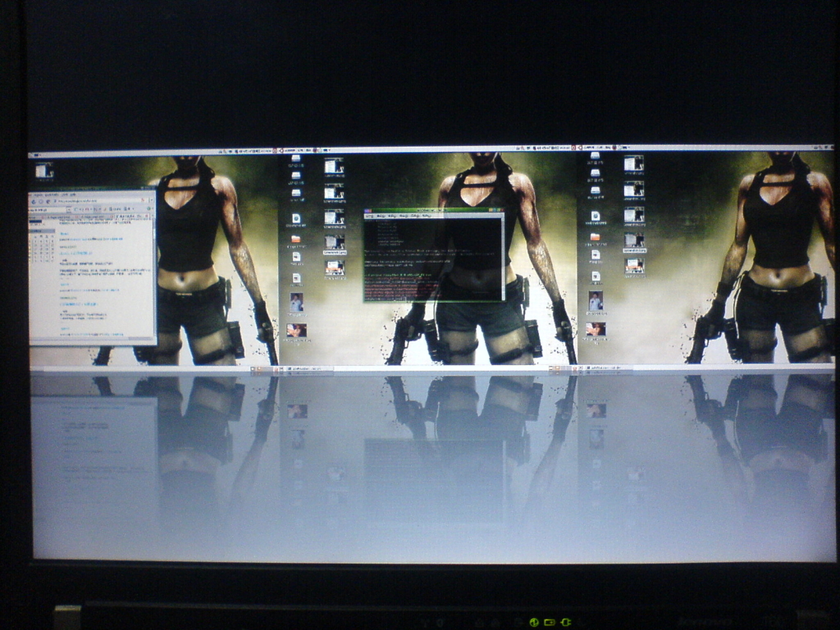Select the topmost drive icon on right desktop
Screen dimensions: 840x630
[595, 156]
